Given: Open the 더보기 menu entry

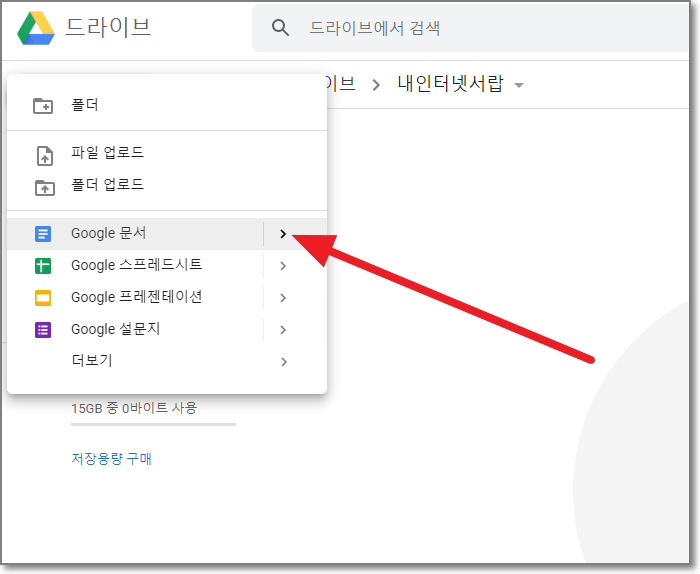Looking at the screenshot, I should tap(167, 361).
